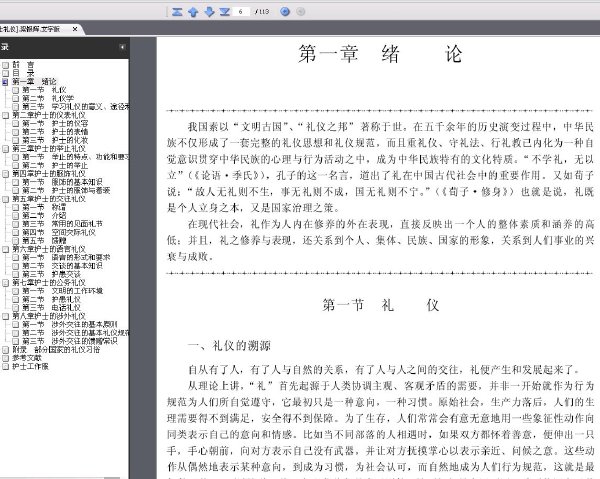Jump to the last page

tap(225, 12)
